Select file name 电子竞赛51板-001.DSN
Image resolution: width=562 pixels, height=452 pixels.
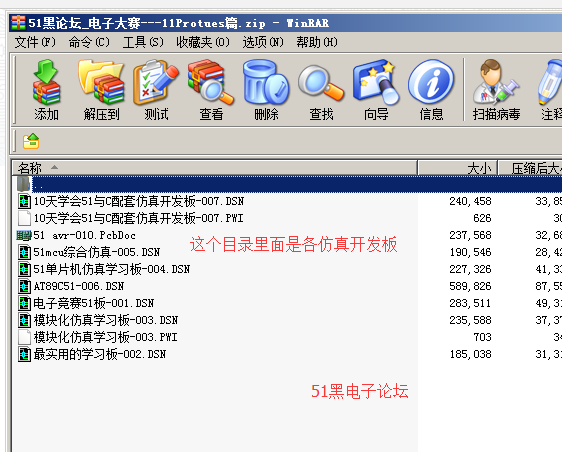click(x=94, y=303)
